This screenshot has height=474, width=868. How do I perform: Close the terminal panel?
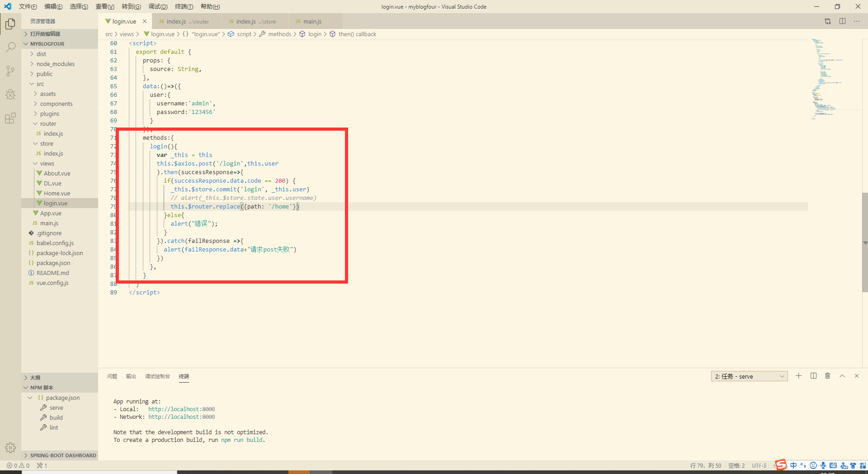click(857, 376)
